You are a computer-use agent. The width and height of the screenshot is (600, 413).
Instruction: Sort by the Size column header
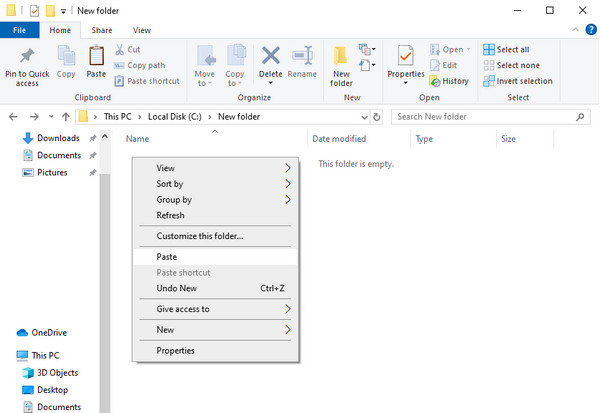click(x=508, y=139)
